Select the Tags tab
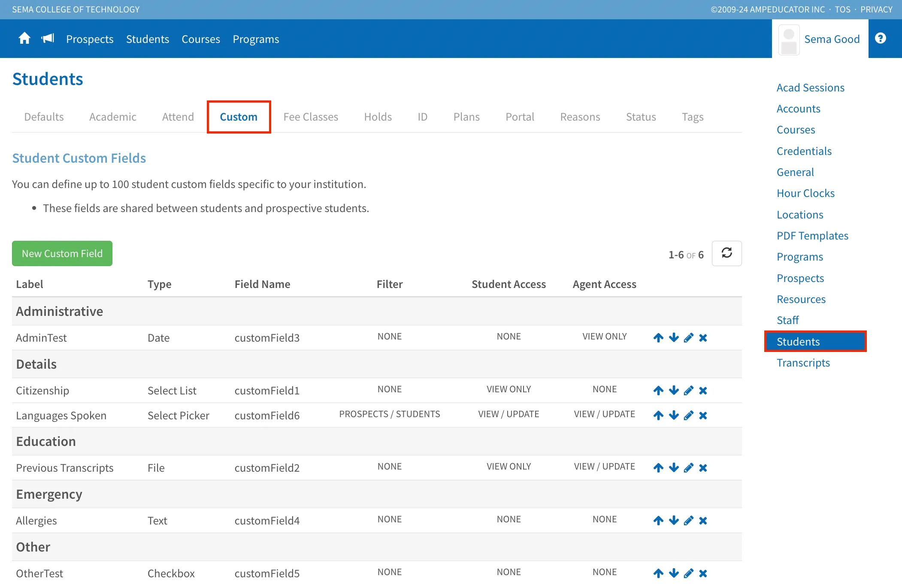This screenshot has width=902, height=588. pos(693,117)
